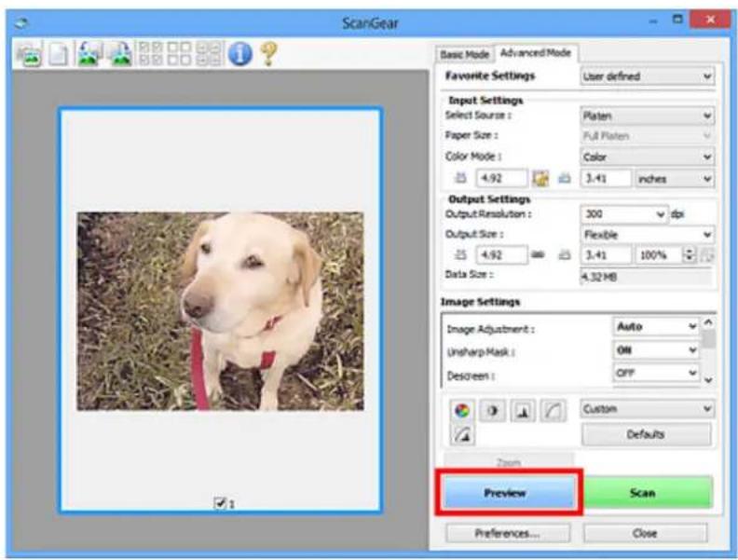
Task: Rotate the image right using toolbar icon
Action: 120,54
